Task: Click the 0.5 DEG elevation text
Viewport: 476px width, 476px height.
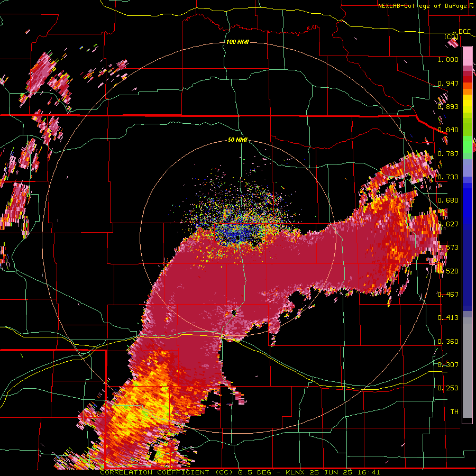Action: click(255, 472)
